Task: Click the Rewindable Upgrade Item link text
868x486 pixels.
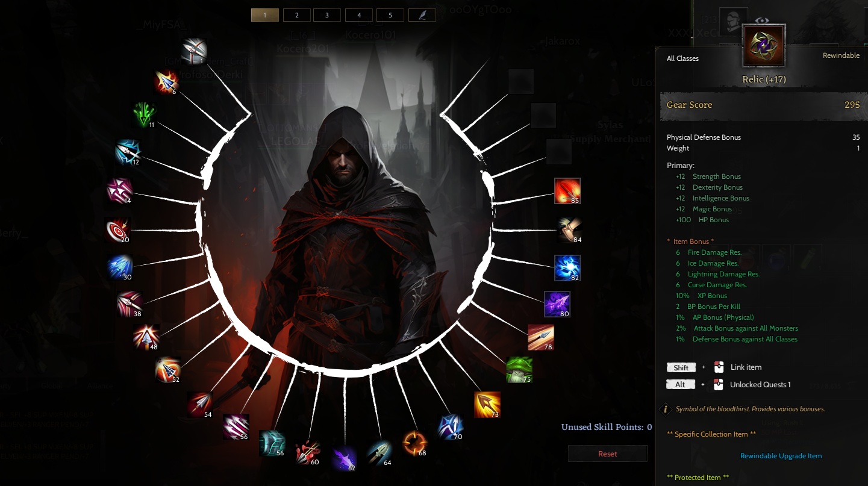Action: pos(781,456)
